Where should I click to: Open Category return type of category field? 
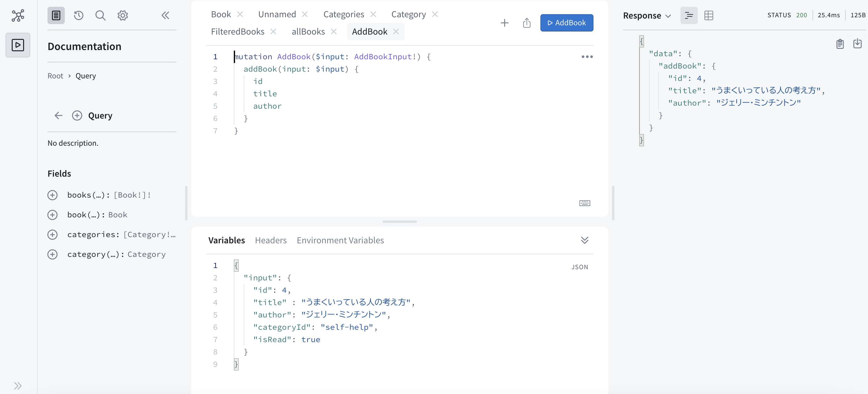tap(146, 254)
